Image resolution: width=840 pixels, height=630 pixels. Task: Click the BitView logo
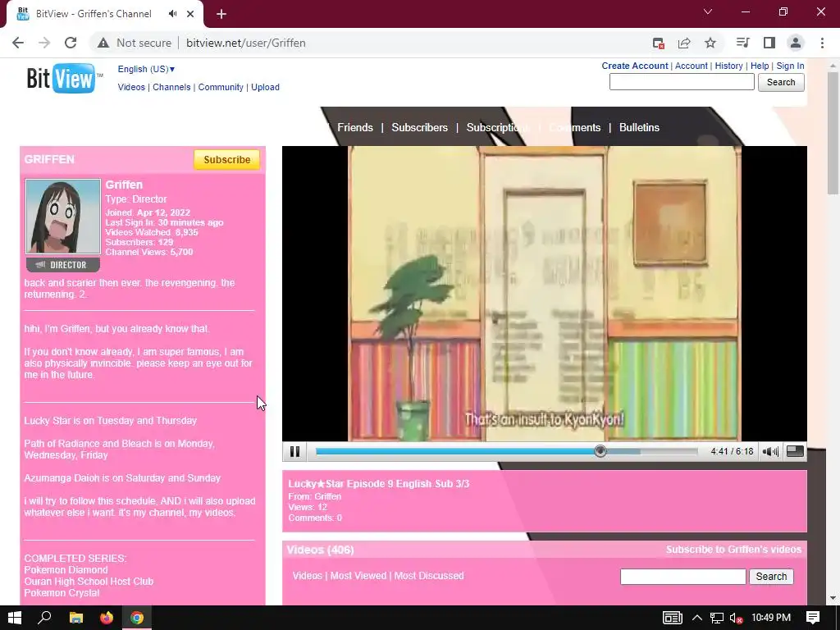64,79
